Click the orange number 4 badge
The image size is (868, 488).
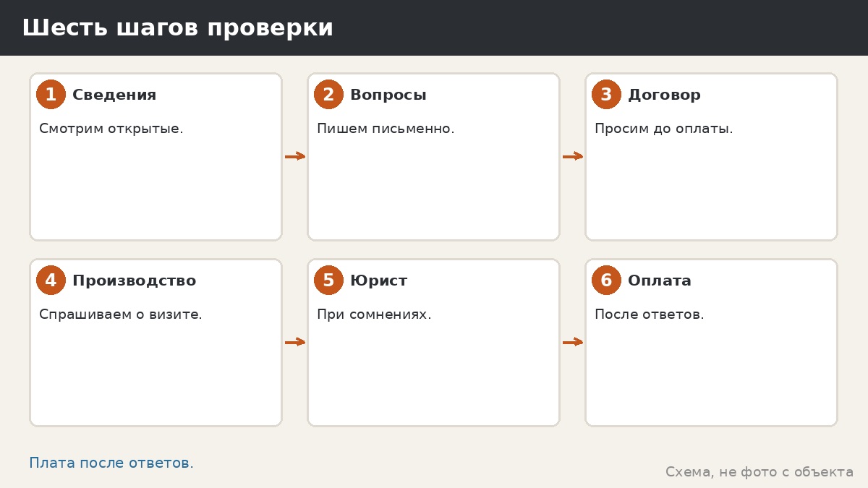coord(51,281)
